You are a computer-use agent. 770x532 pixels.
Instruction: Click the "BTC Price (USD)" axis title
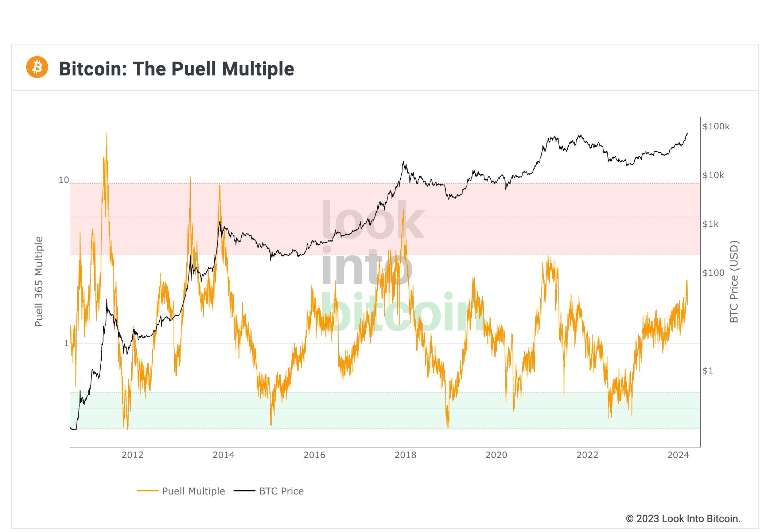(x=734, y=282)
